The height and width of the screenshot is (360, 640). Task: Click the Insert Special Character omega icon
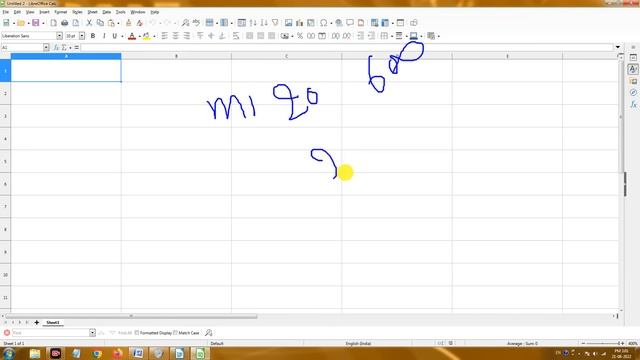(x=324, y=23)
